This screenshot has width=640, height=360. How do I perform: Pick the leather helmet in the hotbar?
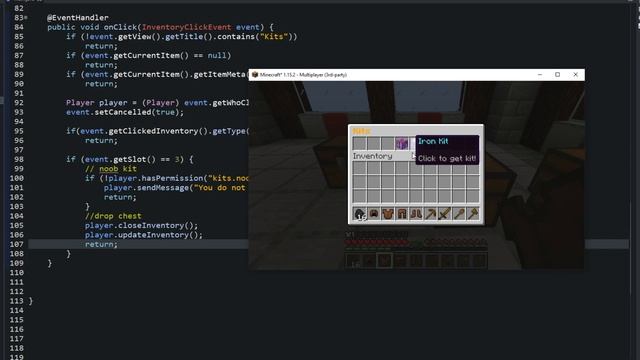373,214
